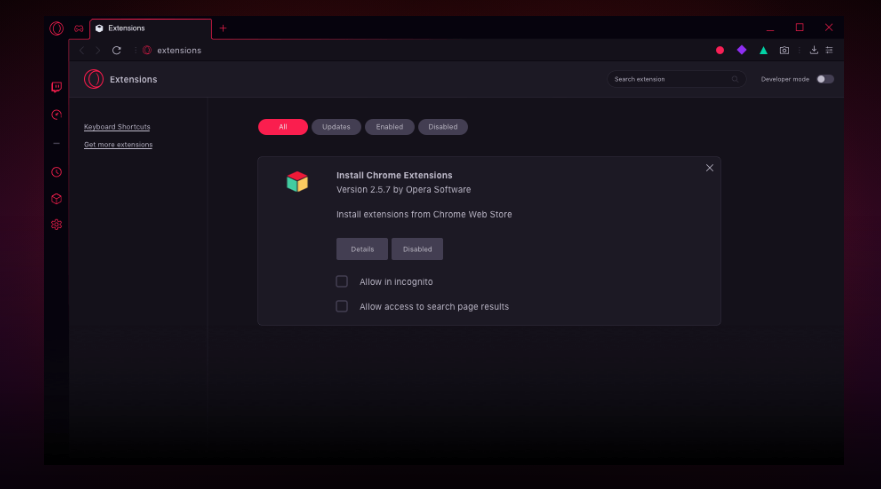Click the Opera logo beside Extensions heading
This screenshot has height=489, width=881.
click(94, 79)
